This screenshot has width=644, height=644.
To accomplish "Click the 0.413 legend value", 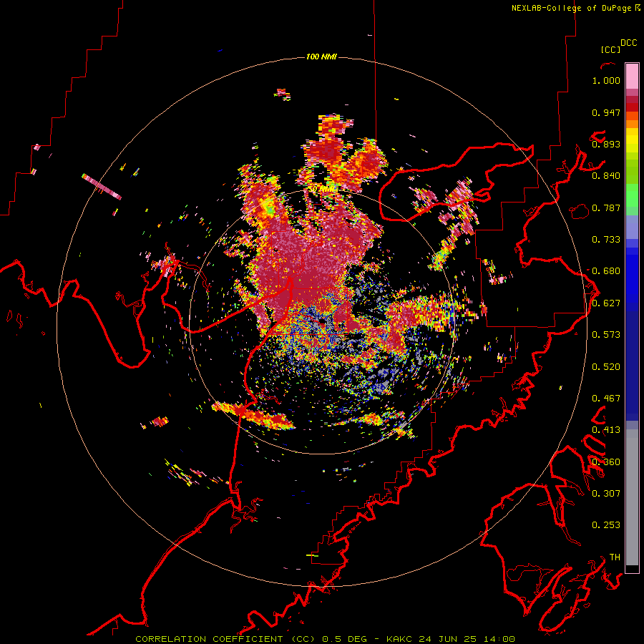I will click(x=606, y=430).
